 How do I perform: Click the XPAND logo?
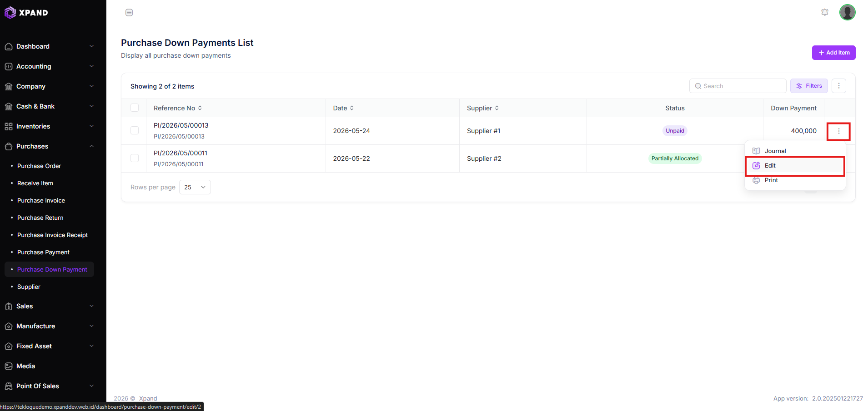26,13
